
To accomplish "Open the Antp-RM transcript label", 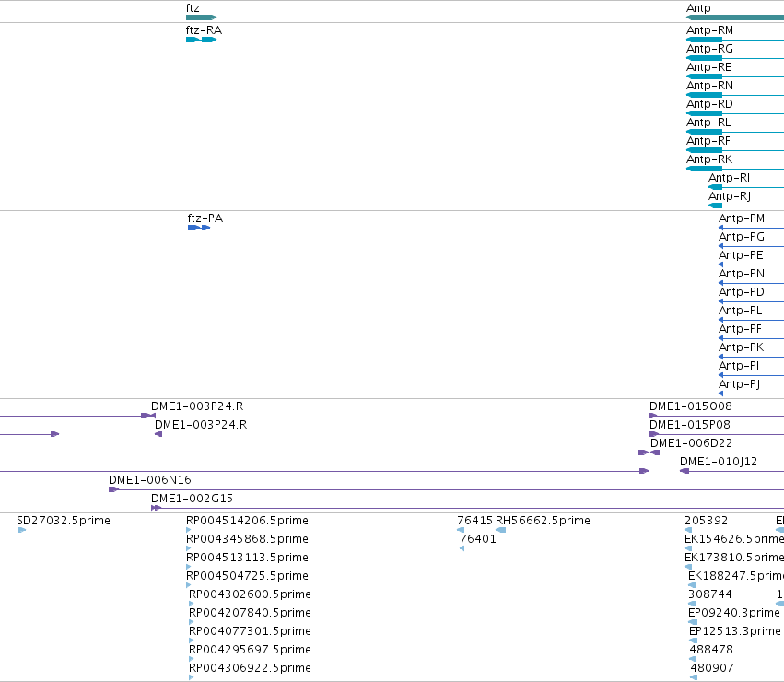I will [x=709, y=30].
